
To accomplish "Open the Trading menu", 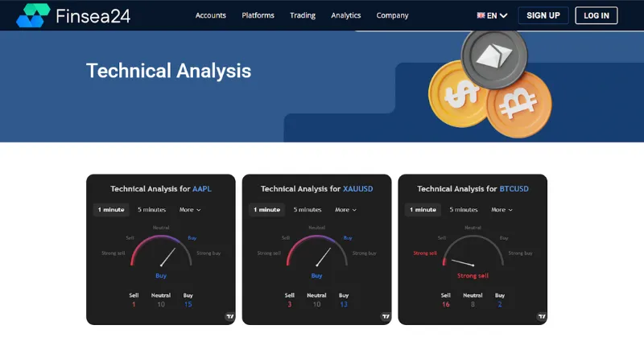I will coord(303,15).
